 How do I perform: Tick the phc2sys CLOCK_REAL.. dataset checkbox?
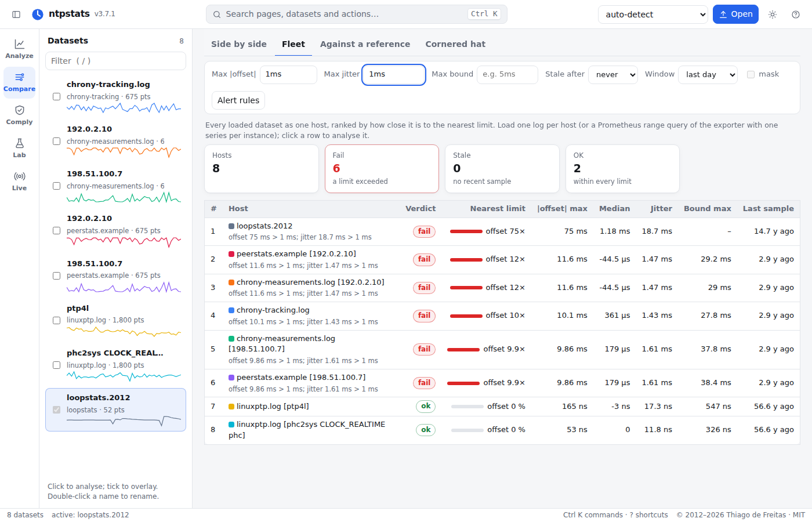tap(56, 365)
